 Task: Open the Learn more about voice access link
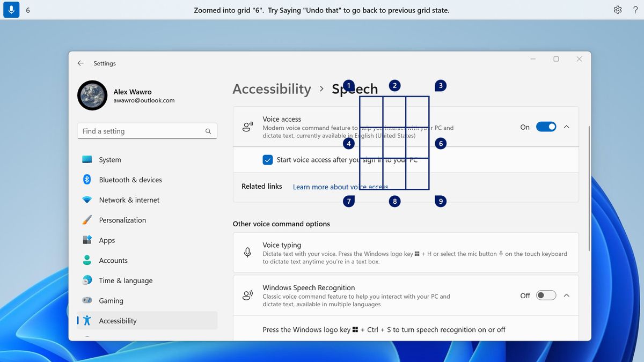tap(340, 187)
